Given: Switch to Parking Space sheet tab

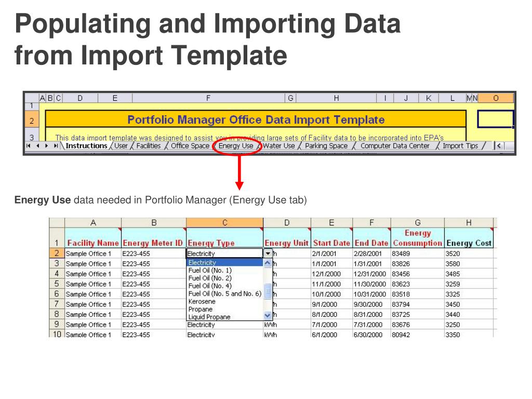Looking at the screenshot, I should tap(326, 146).
